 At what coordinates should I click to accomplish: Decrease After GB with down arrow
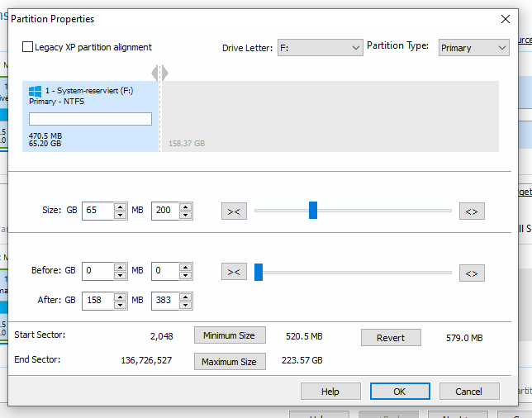(x=120, y=306)
